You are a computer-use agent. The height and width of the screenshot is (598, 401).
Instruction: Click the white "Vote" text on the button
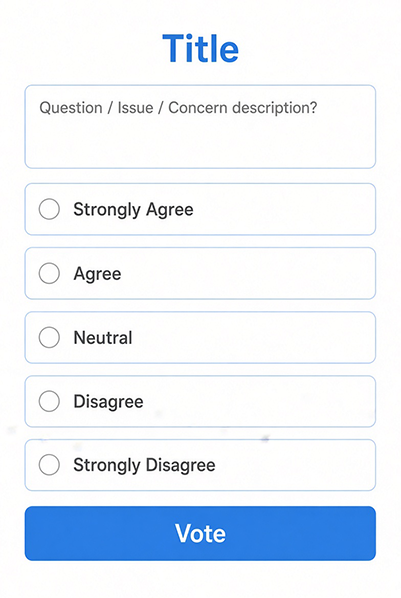[200, 533]
